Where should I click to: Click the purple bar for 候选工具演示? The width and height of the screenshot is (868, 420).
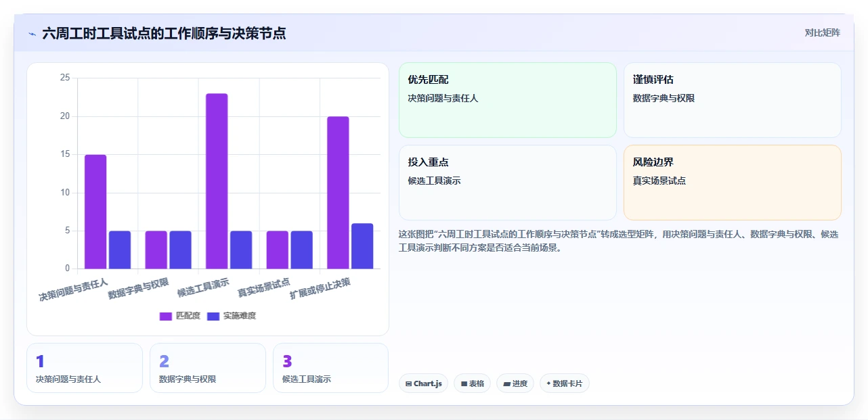coord(217,181)
